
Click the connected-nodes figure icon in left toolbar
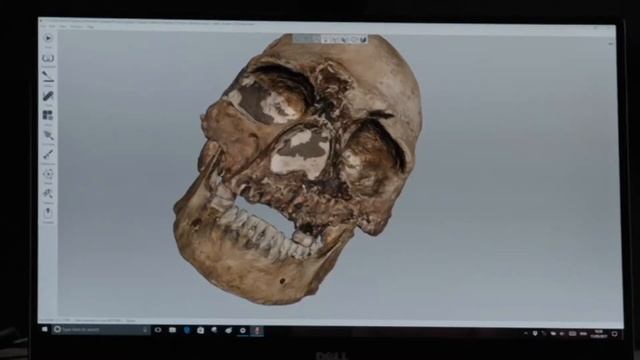point(48,193)
